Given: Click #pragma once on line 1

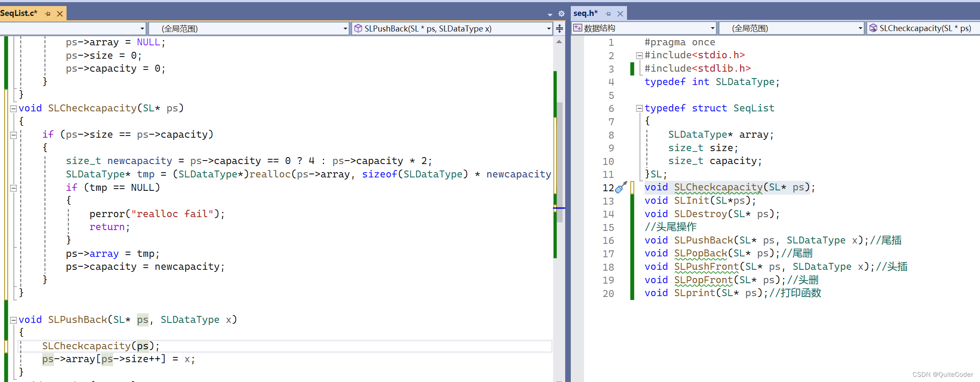Looking at the screenshot, I should (x=680, y=42).
